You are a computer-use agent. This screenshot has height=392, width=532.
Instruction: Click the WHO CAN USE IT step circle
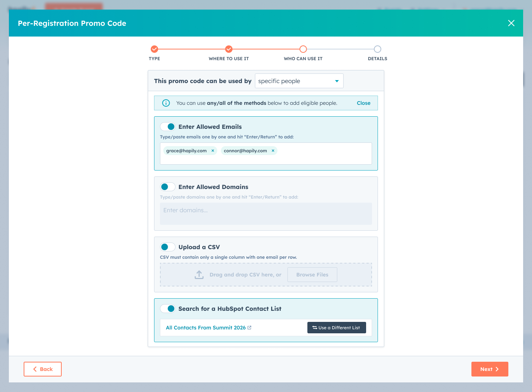coord(303,49)
